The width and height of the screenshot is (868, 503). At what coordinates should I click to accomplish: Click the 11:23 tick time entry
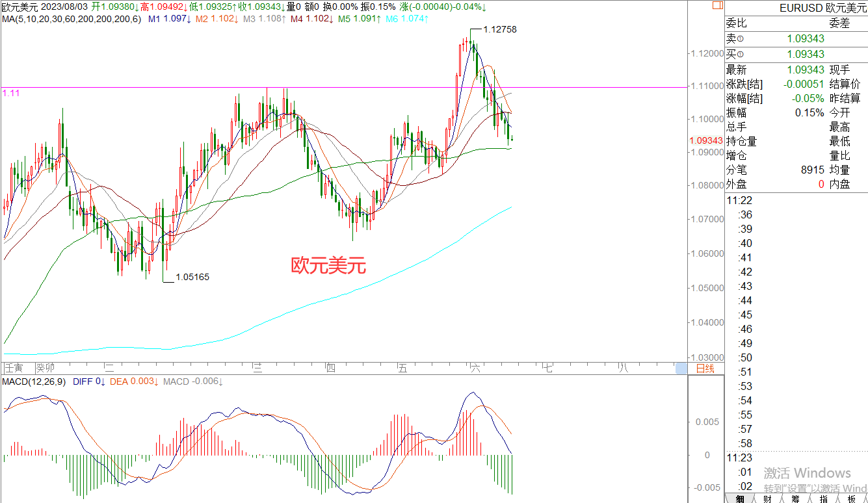point(739,458)
